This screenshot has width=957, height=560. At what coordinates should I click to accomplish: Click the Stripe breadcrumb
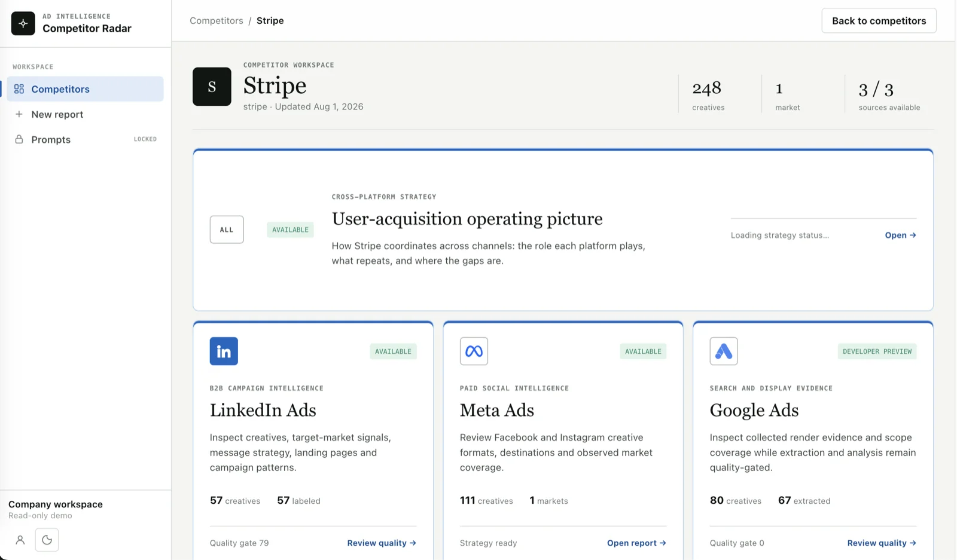click(270, 20)
